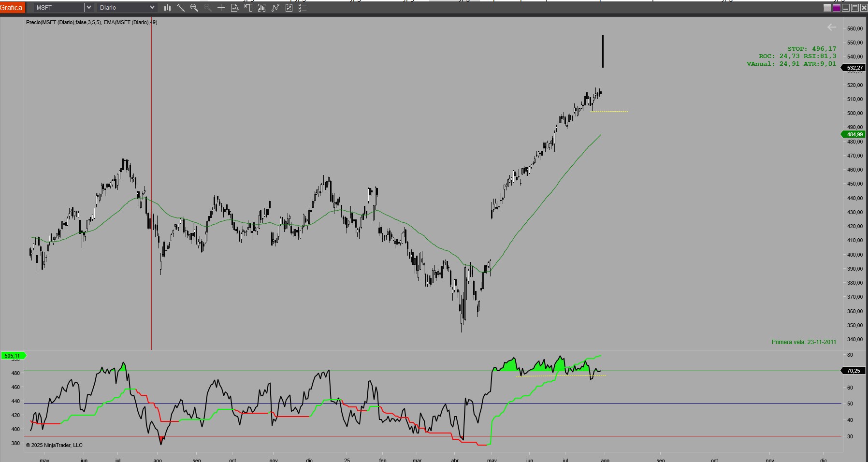
Task: Show the Data Box window
Action: click(x=234, y=8)
